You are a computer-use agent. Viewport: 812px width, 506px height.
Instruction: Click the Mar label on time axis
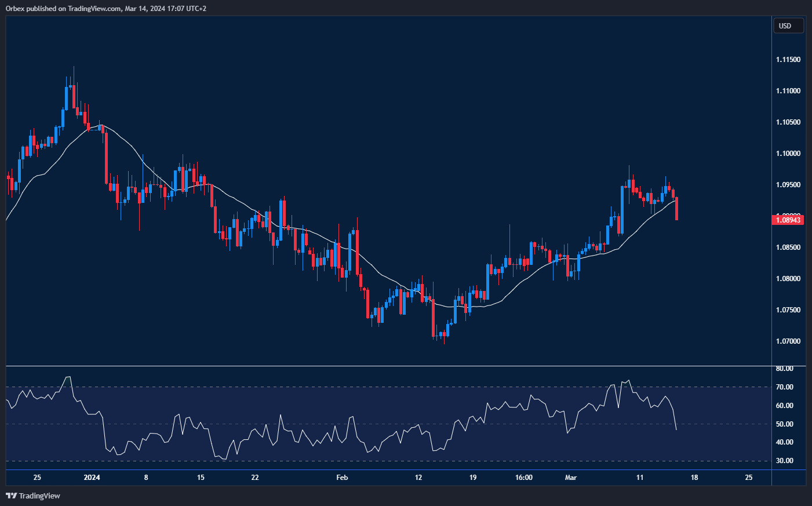(571, 478)
